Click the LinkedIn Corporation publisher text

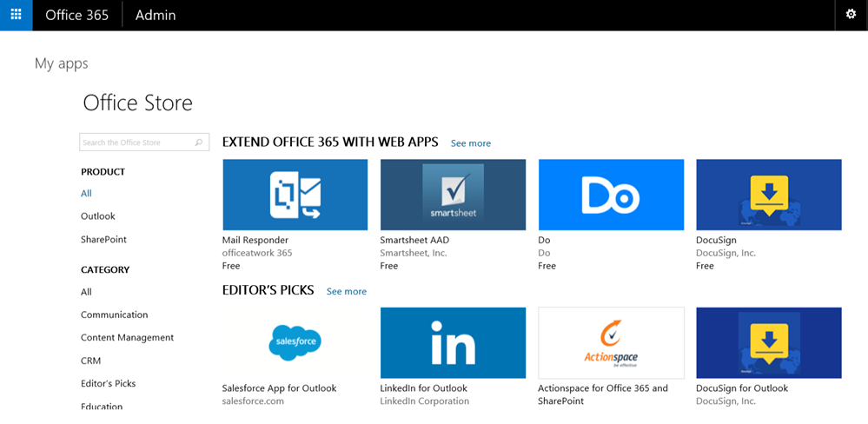425,401
